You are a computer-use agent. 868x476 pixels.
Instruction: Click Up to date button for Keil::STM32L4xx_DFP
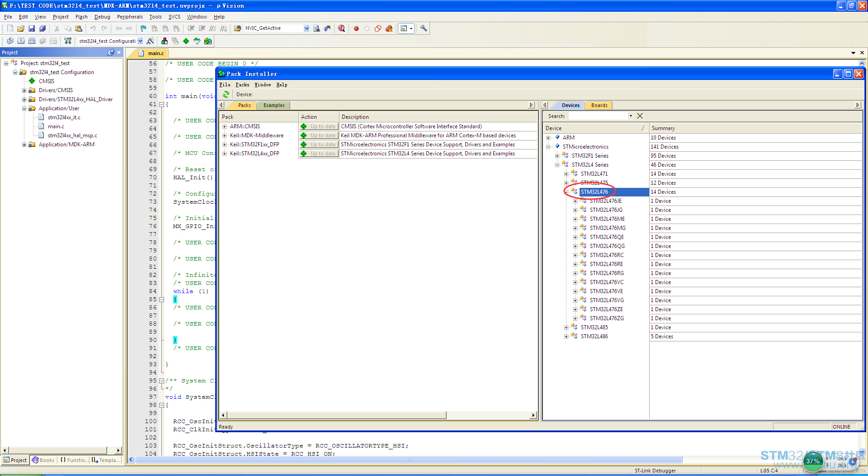click(x=319, y=154)
